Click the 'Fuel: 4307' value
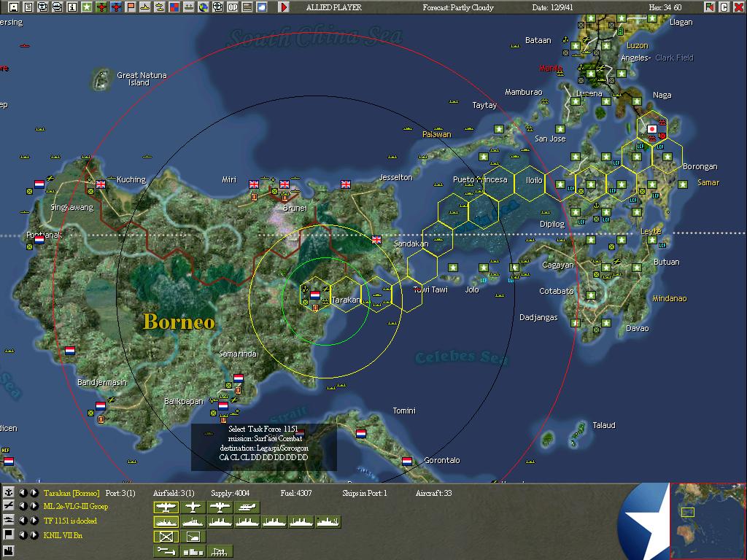 pyautogui.click(x=296, y=493)
